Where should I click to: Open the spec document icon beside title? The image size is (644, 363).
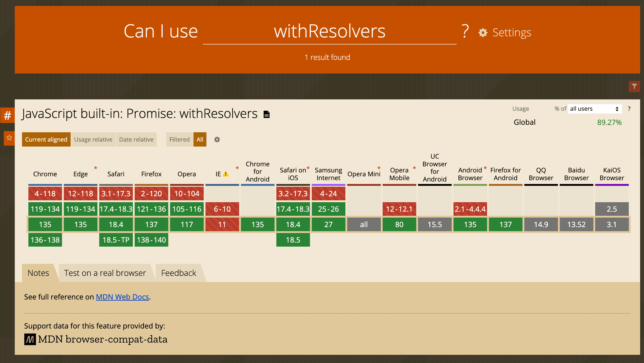[267, 114]
